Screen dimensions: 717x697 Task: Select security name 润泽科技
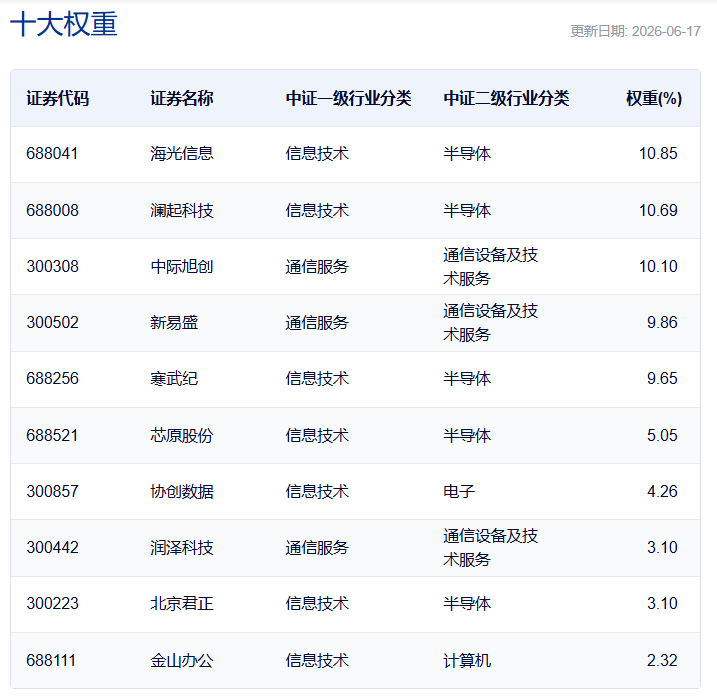pos(182,548)
